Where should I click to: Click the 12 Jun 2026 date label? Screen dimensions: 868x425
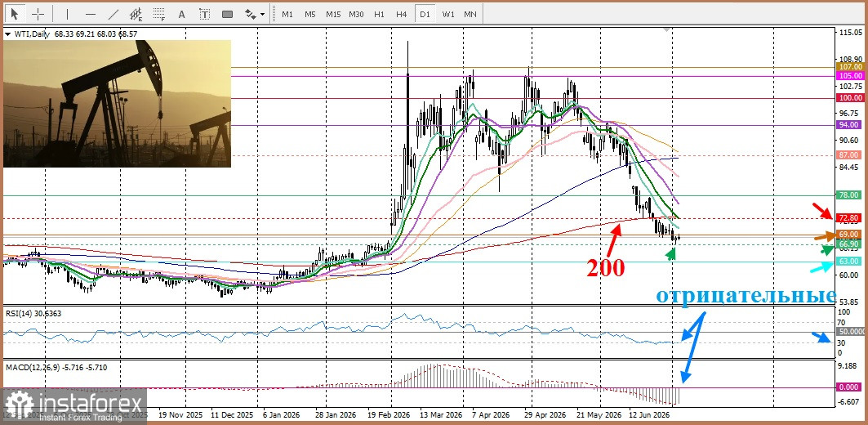649,414
